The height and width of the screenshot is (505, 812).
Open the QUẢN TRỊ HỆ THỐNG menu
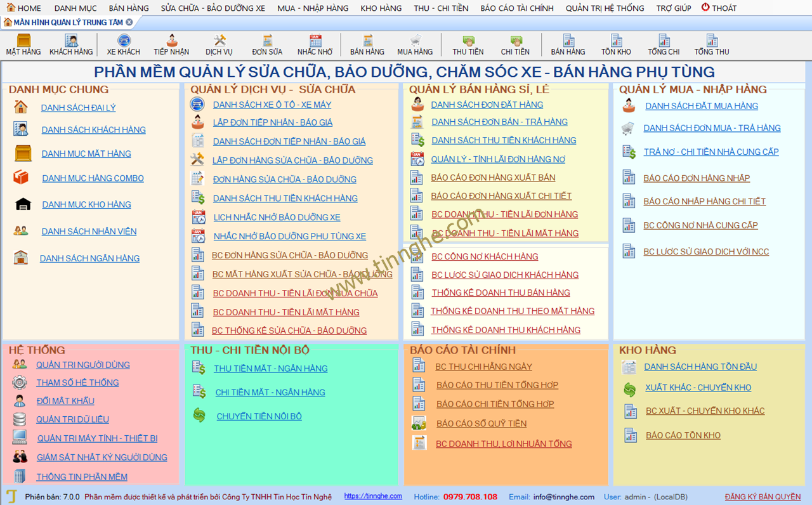pyautogui.click(x=605, y=8)
